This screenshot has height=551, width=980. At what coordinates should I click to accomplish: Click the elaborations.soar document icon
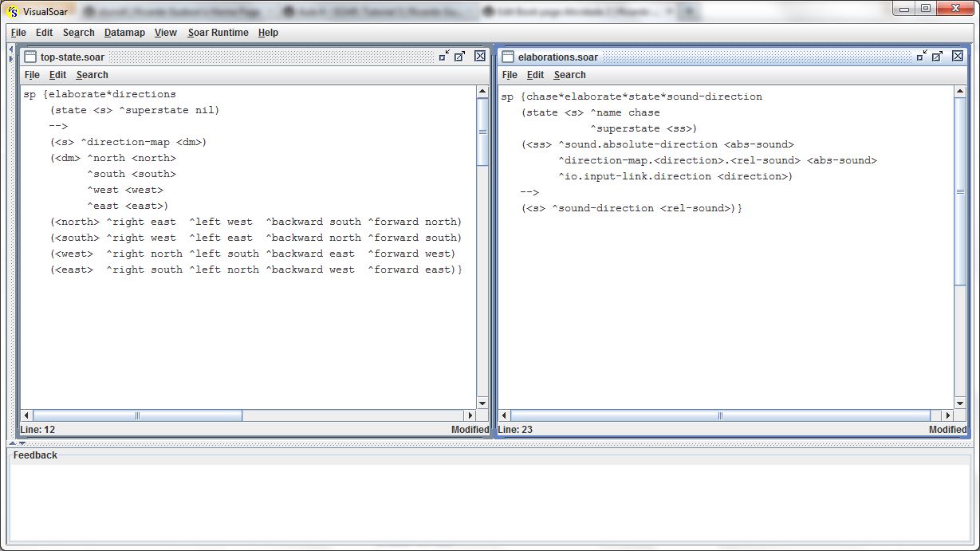pos(507,57)
